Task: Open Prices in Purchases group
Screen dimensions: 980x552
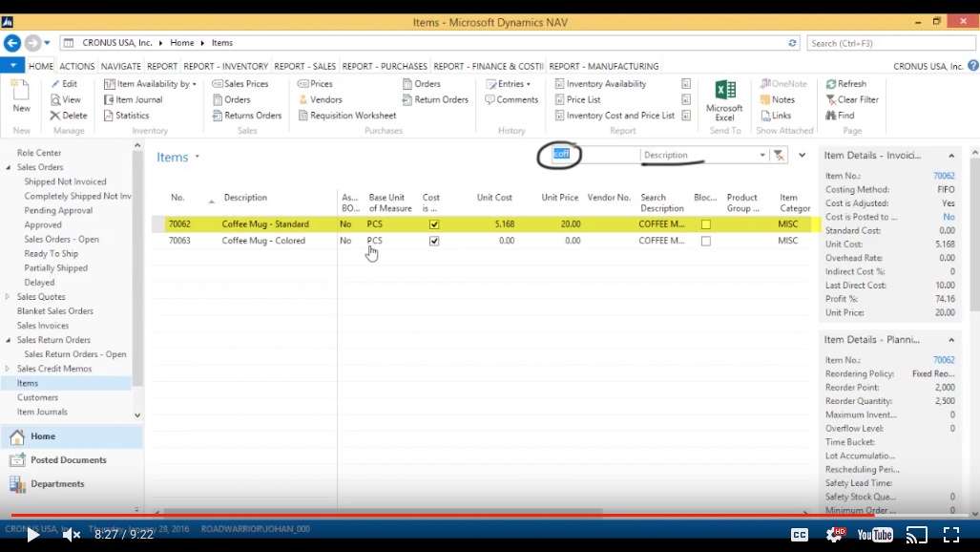Action: (315, 83)
